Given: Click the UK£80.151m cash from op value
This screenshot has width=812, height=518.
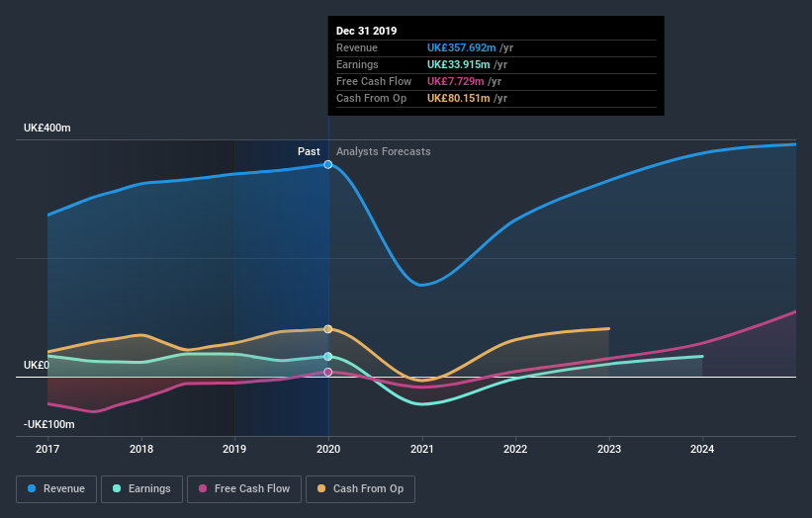Looking at the screenshot, I should click(x=458, y=98).
